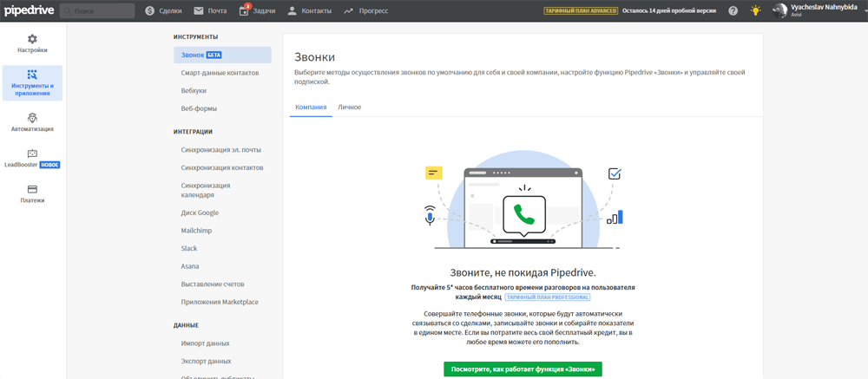Open Веб-формы menu item
Screen dimensions: 868x379
coord(199,108)
